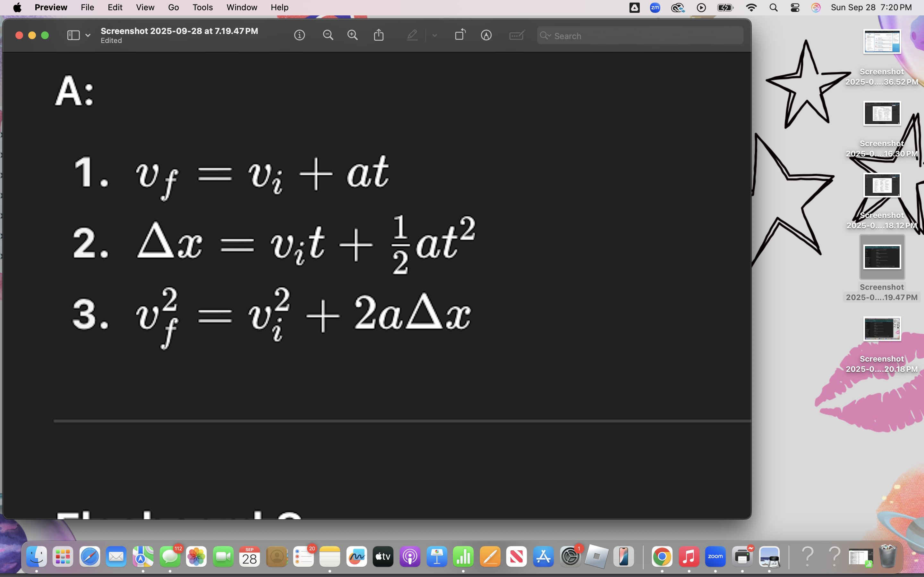This screenshot has height=577, width=924.
Task: Select the Screenshot 20.18 PM desktop file
Action: tap(882, 329)
